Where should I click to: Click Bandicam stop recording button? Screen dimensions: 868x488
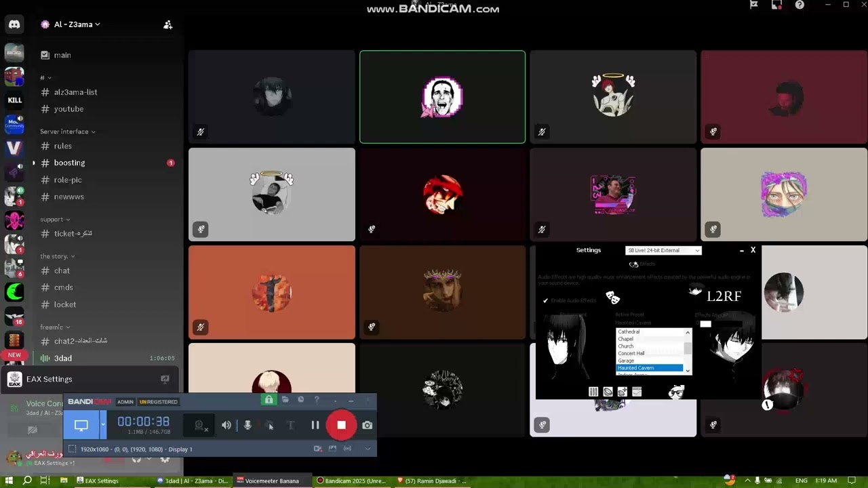click(341, 425)
